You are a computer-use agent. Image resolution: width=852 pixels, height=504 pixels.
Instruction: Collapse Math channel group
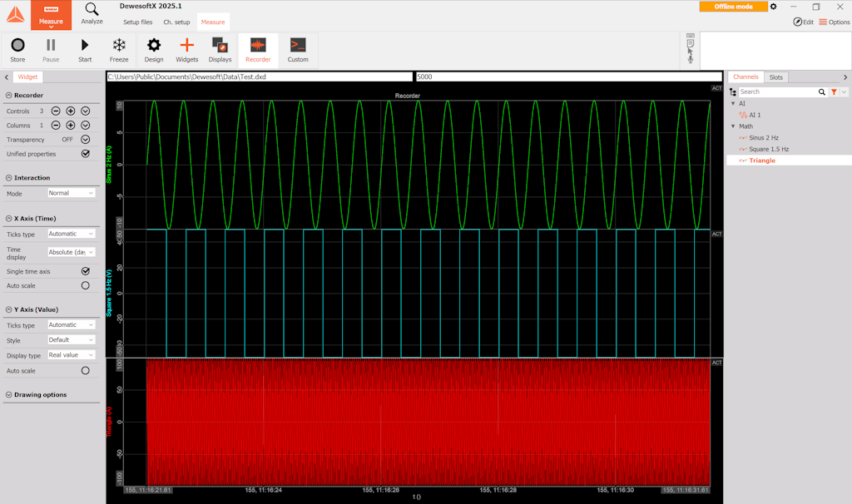click(x=733, y=126)
